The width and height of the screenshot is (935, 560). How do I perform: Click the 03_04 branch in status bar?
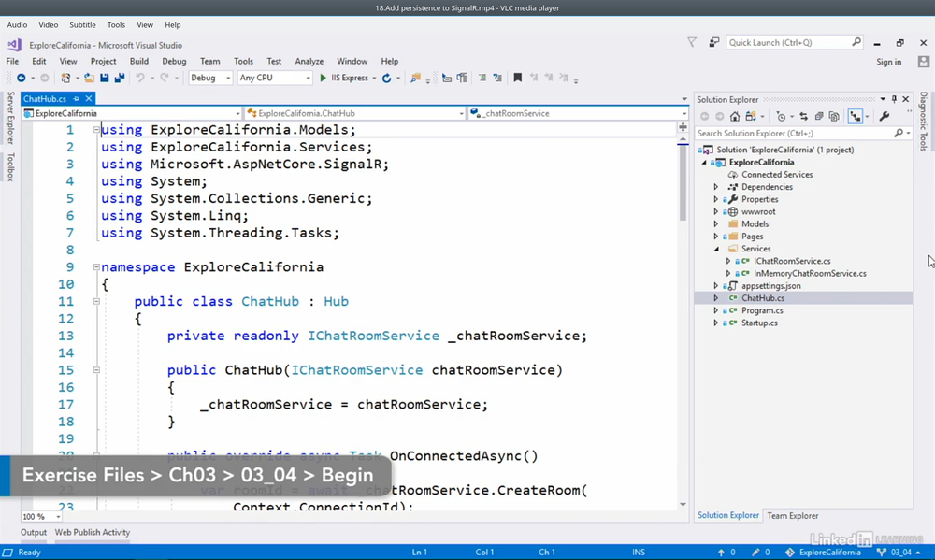899,553
